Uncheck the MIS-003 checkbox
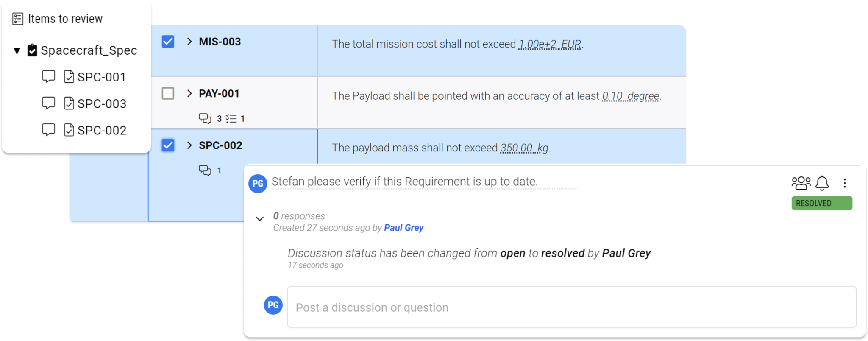Viewport: 868px width, 341px height. [168, 42]
